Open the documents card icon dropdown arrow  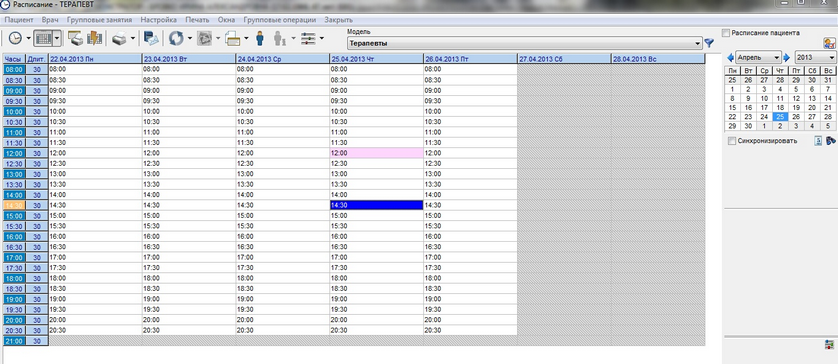(x=246, y=39)
